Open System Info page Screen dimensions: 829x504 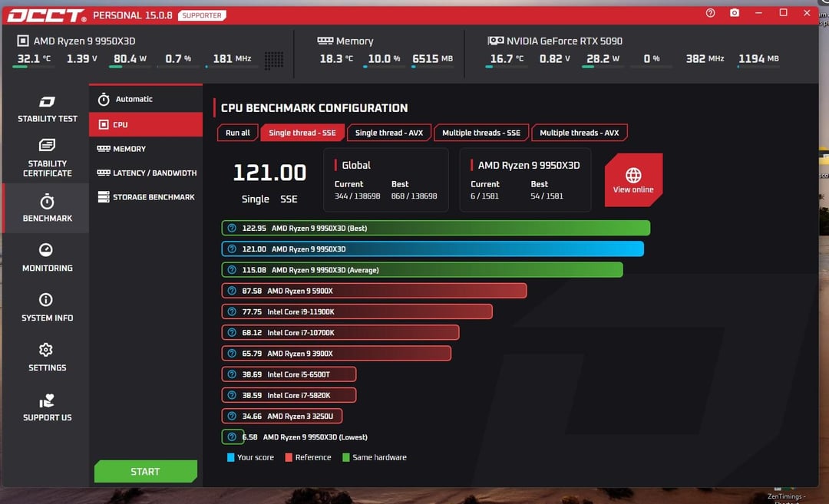tap(47, 307)
